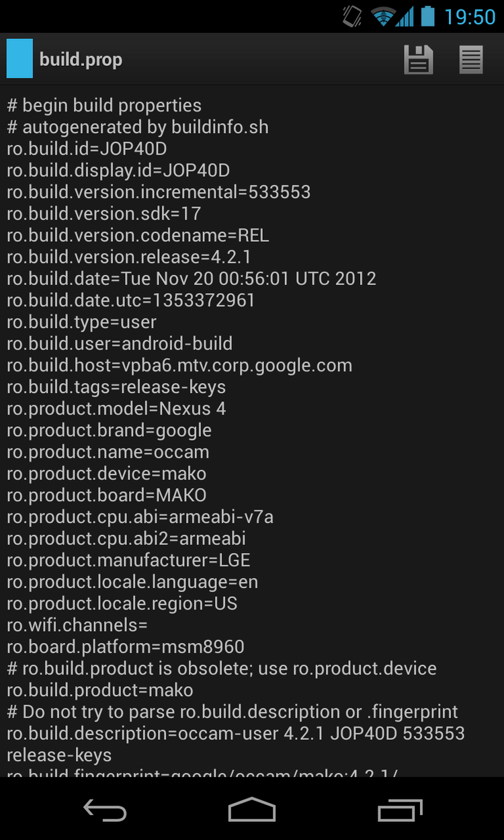
Task: Place cursor on ro.build.id=JOP40D line
Action: coord(87,149)
